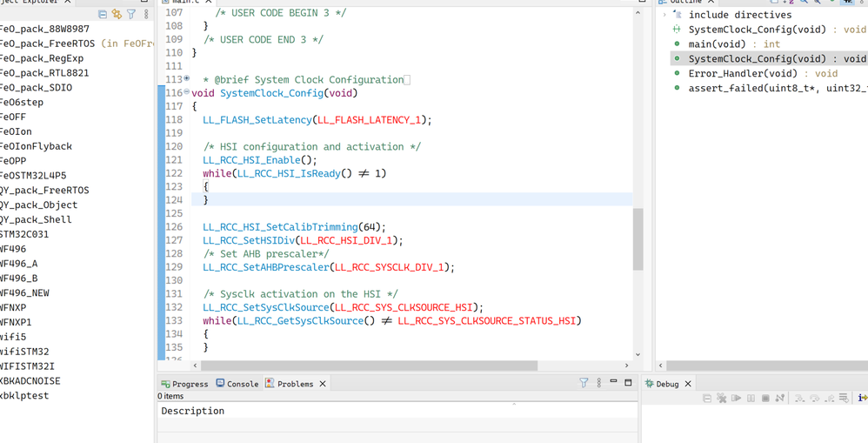
Task: Click the Problems tab icon
Action: (x=270, y=383)
